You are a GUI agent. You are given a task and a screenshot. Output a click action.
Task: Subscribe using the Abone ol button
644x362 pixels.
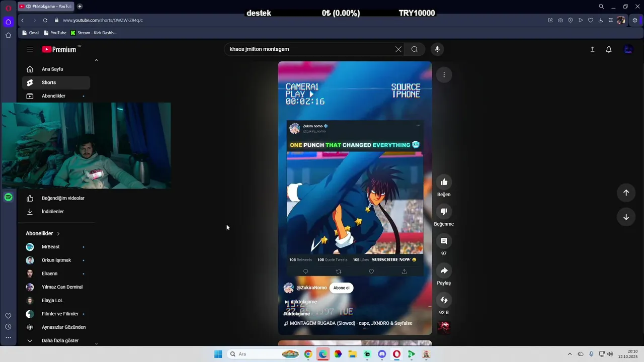click(341, 288)
